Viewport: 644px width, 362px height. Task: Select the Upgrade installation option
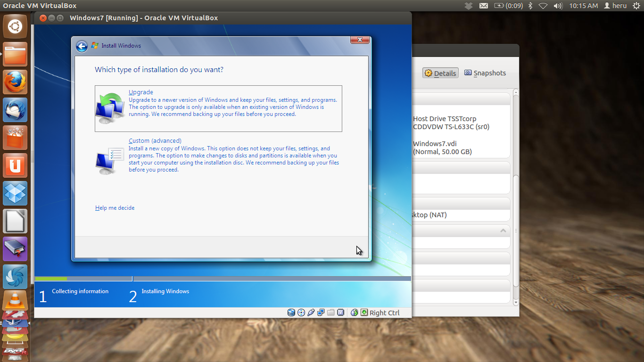(x=218, y=108)
